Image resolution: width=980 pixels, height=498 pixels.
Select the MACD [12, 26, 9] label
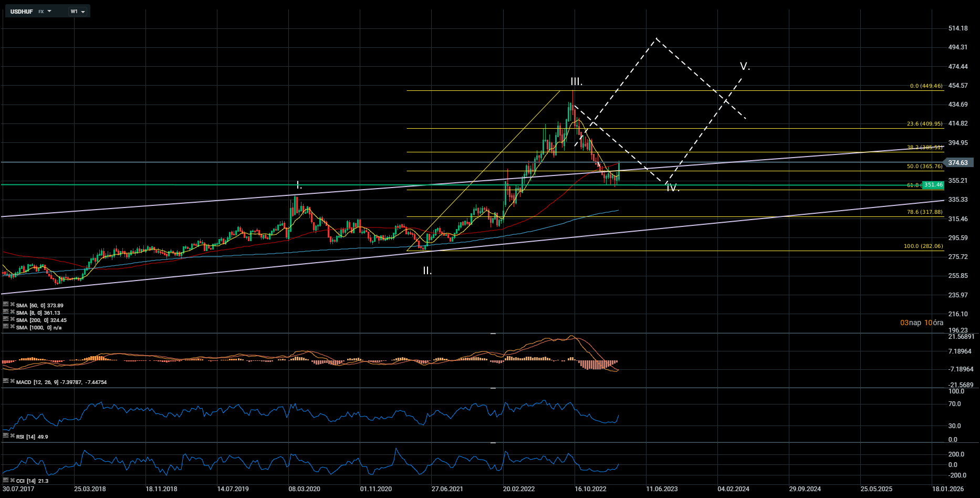[61, 382]
